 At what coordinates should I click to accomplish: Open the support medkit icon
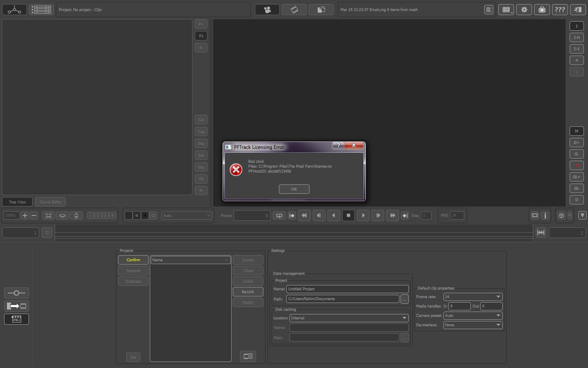(542, 9)
